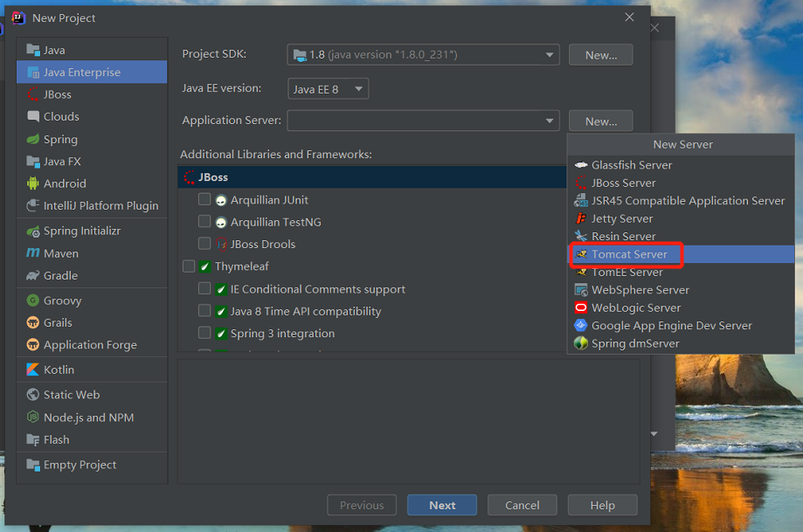This screenshot has height=532, width=803.
Task: Click the Jetty Server icon
Action: (x=581, y=218)
